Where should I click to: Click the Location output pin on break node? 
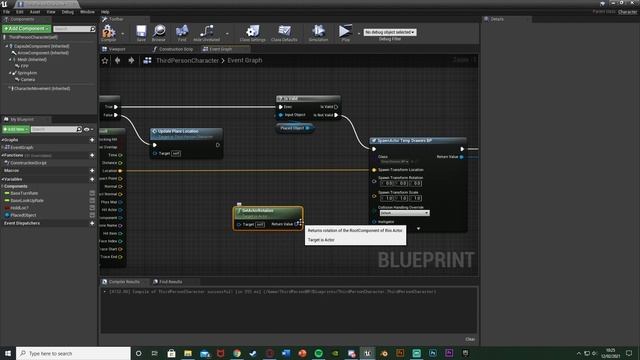(120, 171)
